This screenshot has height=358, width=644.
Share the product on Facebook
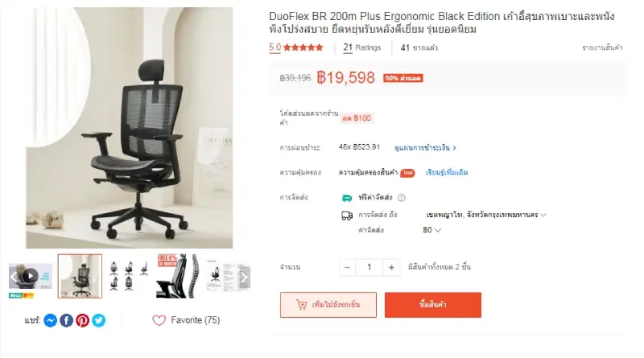[67, 320]
